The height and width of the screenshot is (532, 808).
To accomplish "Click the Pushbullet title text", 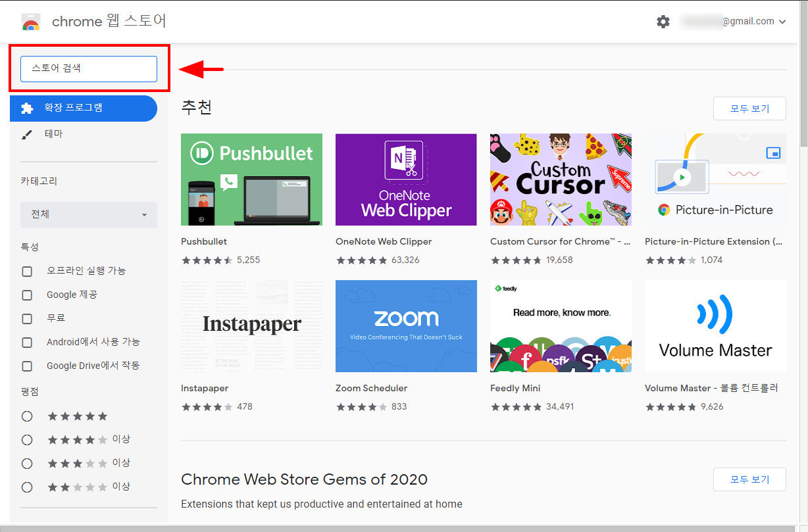I will pos(204,241).
